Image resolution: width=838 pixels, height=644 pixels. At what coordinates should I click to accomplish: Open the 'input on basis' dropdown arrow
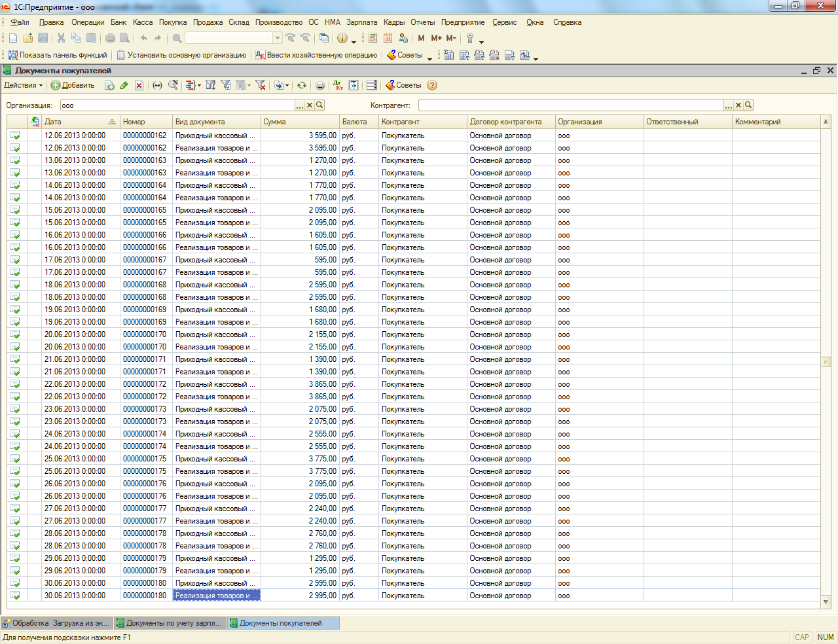199,85
